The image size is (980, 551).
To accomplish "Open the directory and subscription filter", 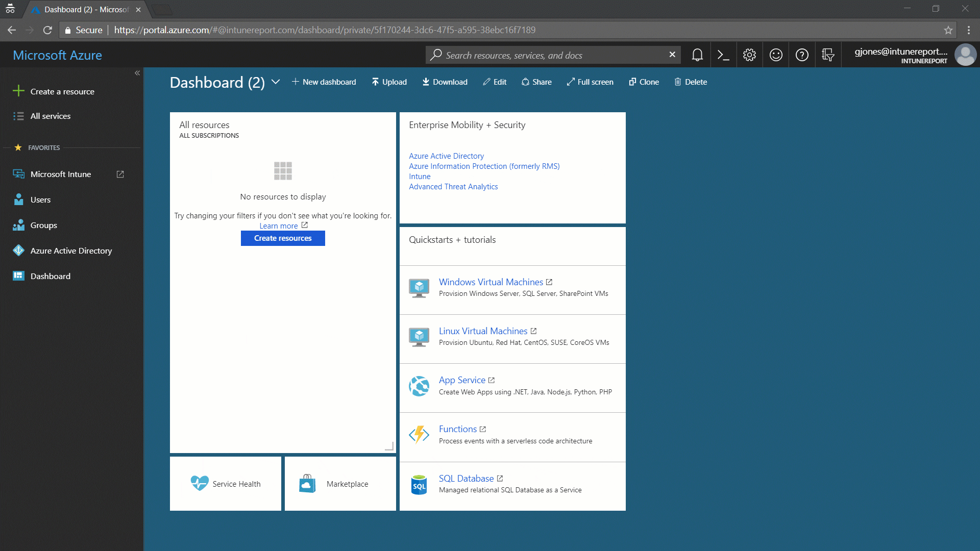I will (x=828, y=55).
